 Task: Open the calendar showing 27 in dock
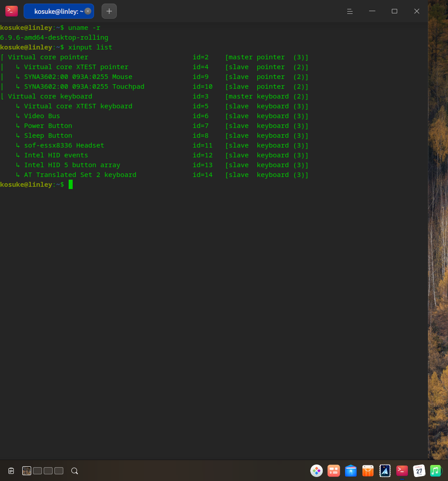pyautogui.click(x=419, y=471)
